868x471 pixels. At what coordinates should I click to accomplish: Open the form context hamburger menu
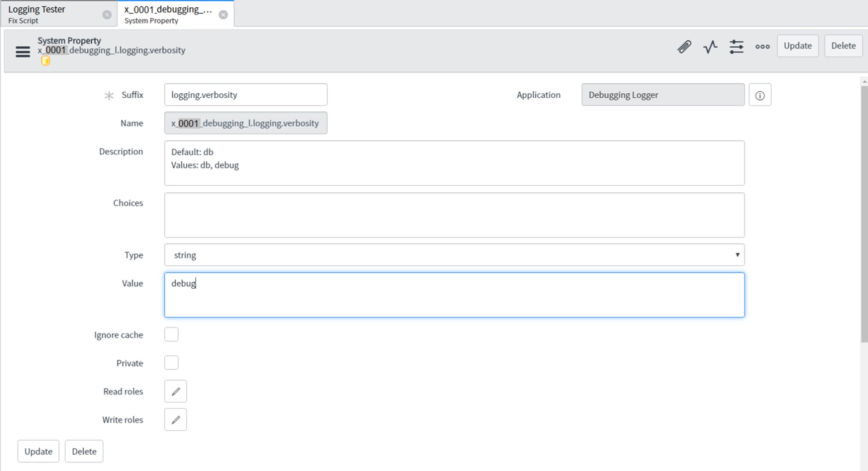(x=23, y=52)
